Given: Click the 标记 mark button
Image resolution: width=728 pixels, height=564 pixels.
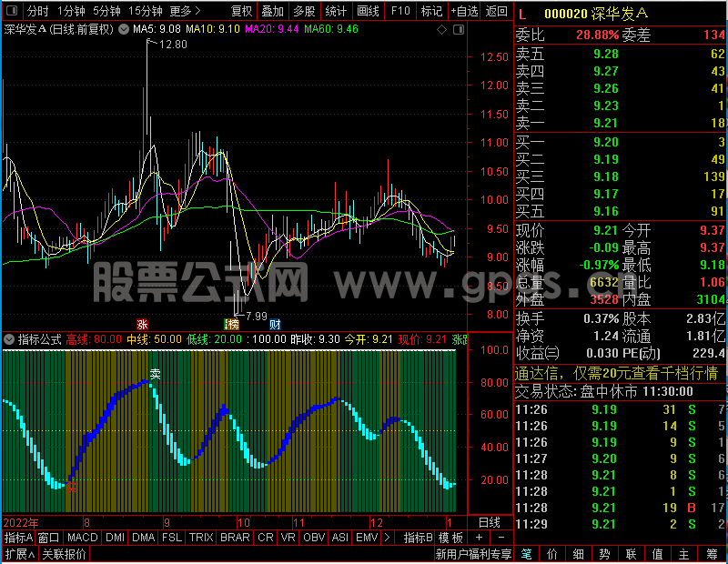Looking at the screenshot, I should pyautogui.click(x=431, y=11).
